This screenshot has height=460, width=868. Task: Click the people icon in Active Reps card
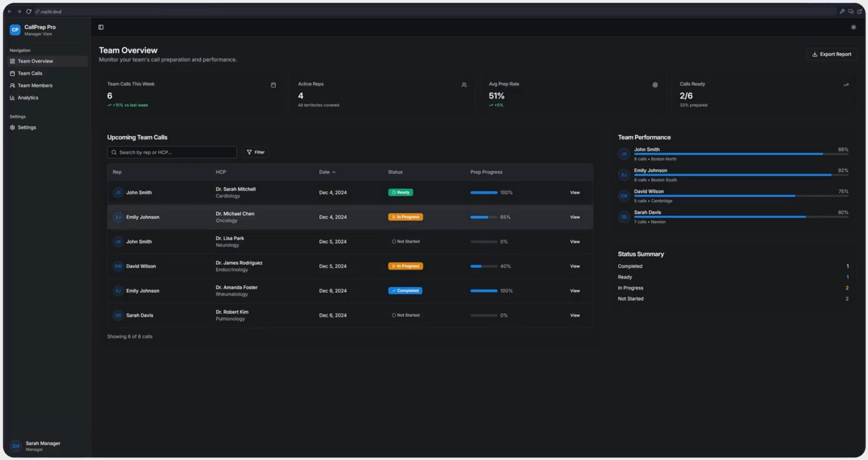click(464, 85)
